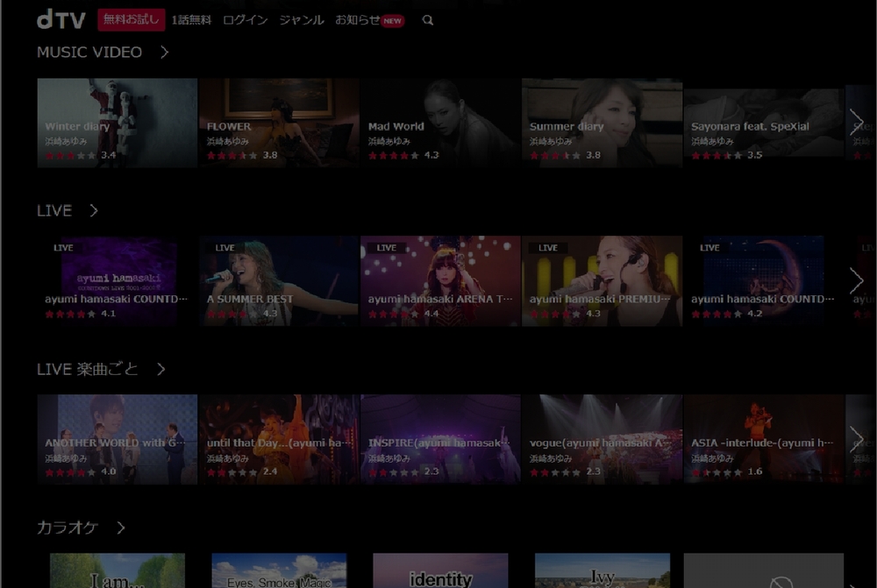Open the identity karaoke thumbnail
877x588 pixels.
click(x=440, y=570)
